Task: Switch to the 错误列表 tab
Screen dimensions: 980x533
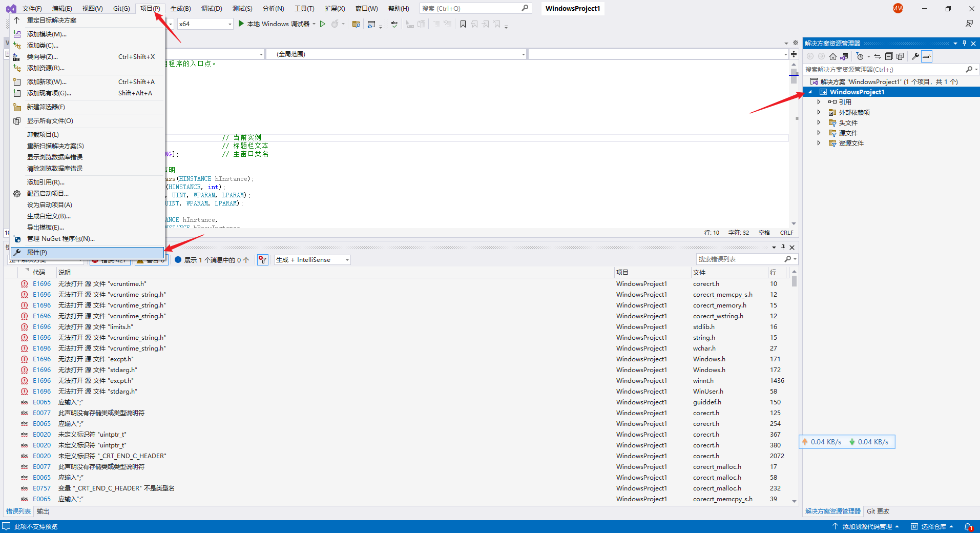Action: pyautogui.click(x=18, y=511)
